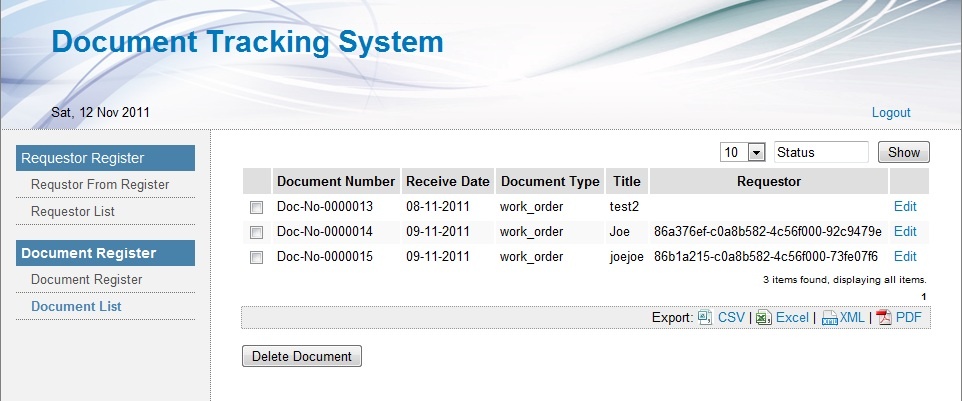Export the list via XML link
Viewport: 962px width, 401px height.
(852, 318)
